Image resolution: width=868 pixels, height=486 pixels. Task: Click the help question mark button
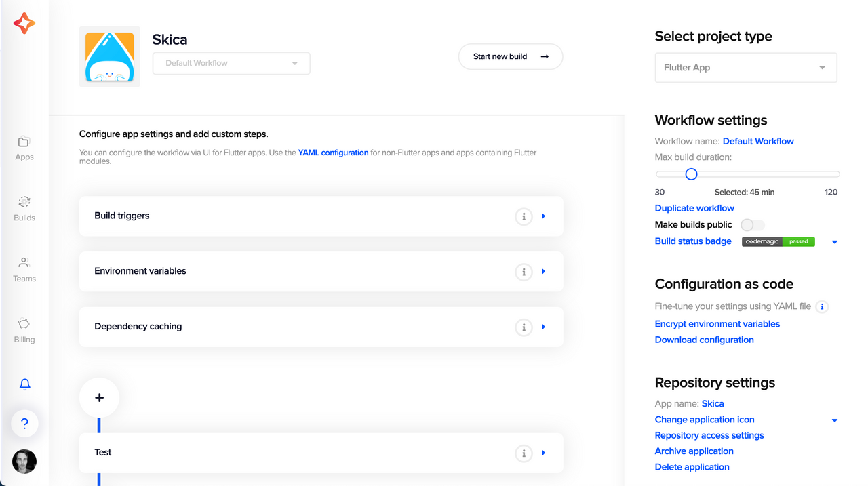click(24, 424)
